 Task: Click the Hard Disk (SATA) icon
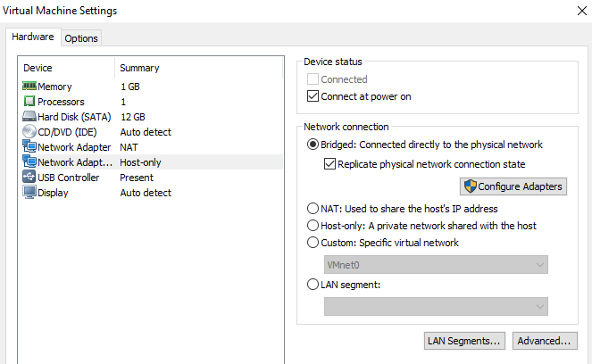coord(29,117)
